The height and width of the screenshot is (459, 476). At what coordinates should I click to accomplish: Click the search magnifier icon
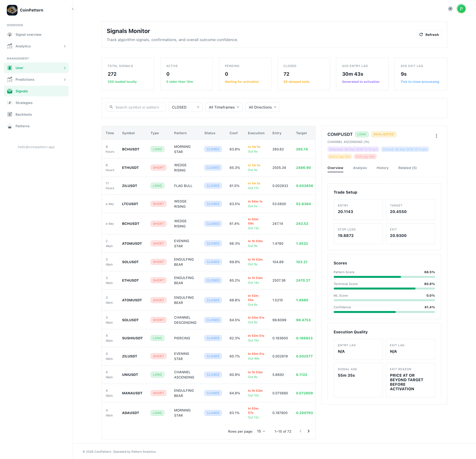111,107
